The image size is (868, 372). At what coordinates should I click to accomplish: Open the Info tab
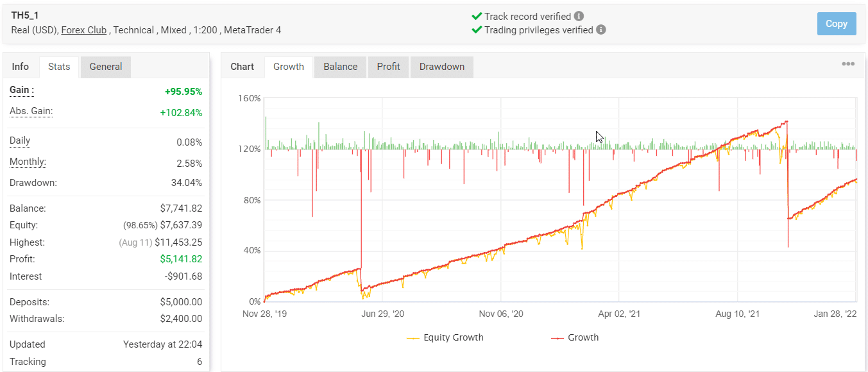(x=21, y=67)
